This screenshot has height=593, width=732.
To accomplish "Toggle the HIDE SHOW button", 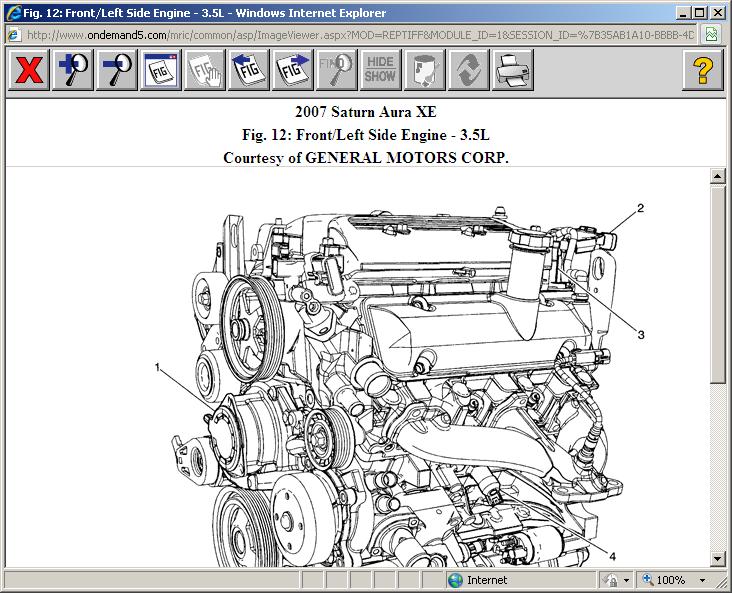I will tap(380, 70).
